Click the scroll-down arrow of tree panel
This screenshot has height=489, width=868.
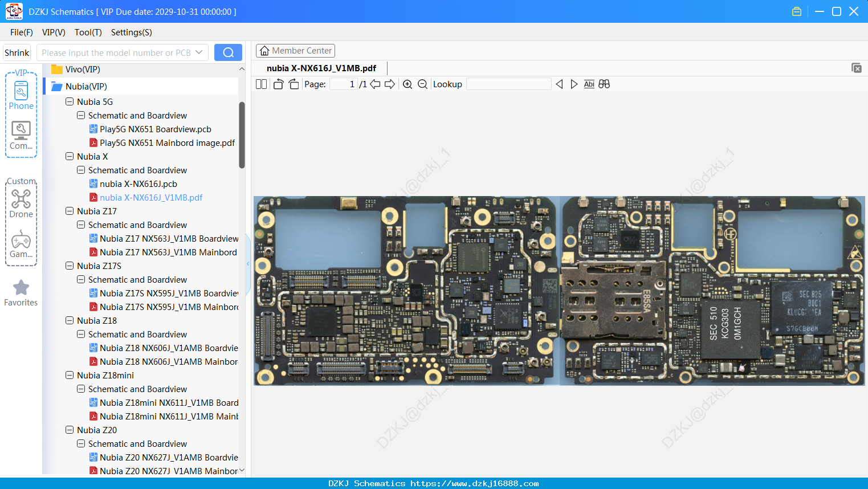tap(242, 470)
